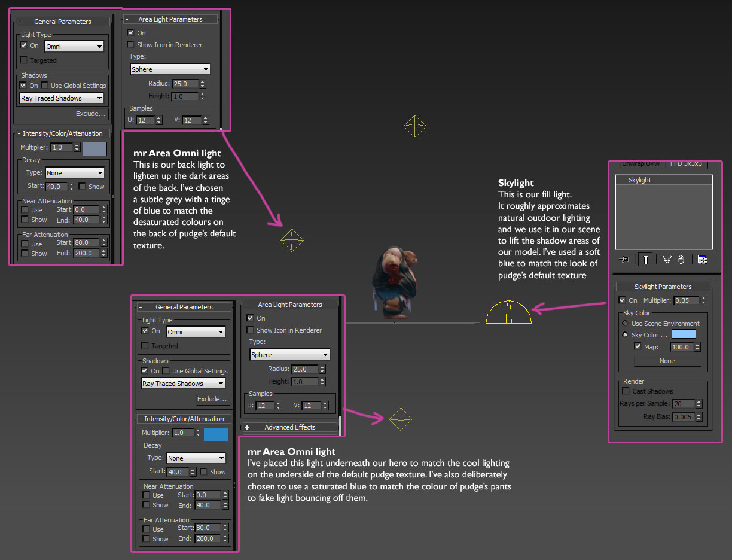Click the None sky color map button

click(x=667, y=361)
